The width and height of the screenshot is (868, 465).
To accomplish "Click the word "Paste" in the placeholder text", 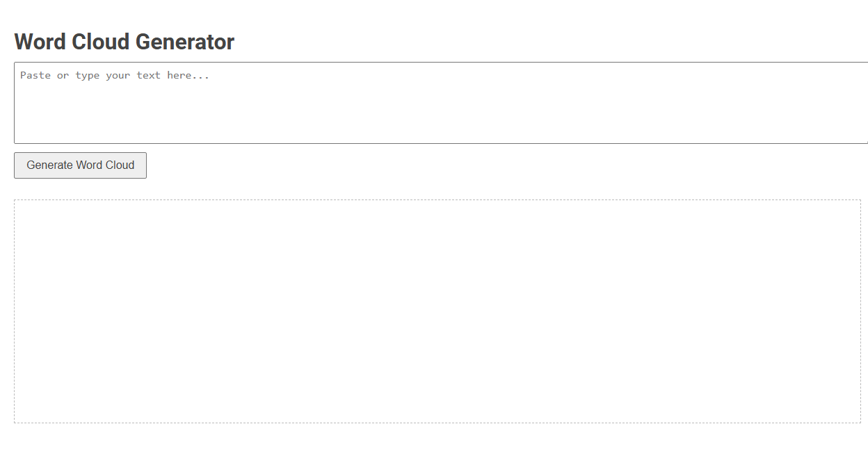I will pos(35,75).
